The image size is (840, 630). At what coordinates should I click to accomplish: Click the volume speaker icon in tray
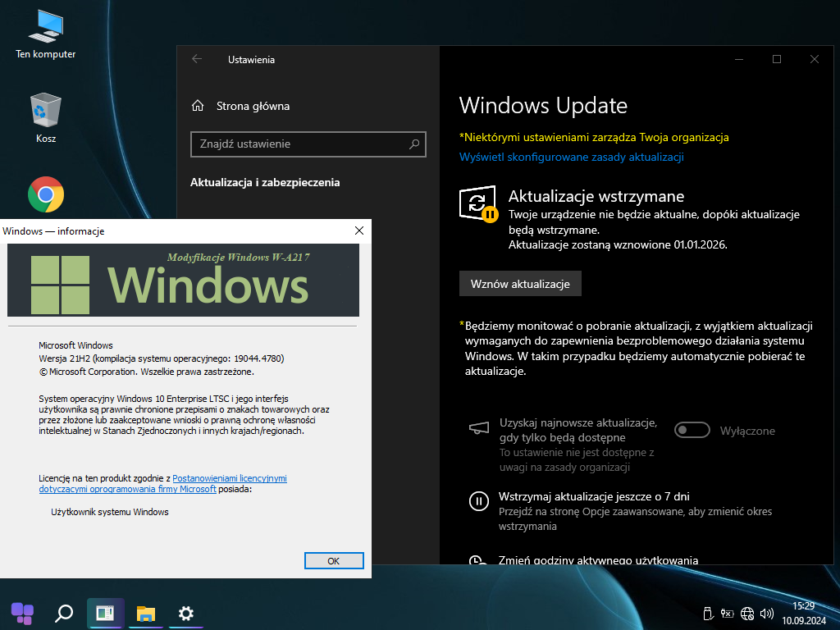click(x=767, y=613)
